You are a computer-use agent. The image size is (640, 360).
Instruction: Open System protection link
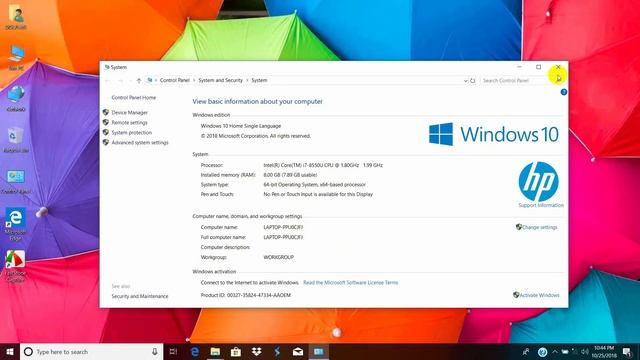[x=131, y=133]
